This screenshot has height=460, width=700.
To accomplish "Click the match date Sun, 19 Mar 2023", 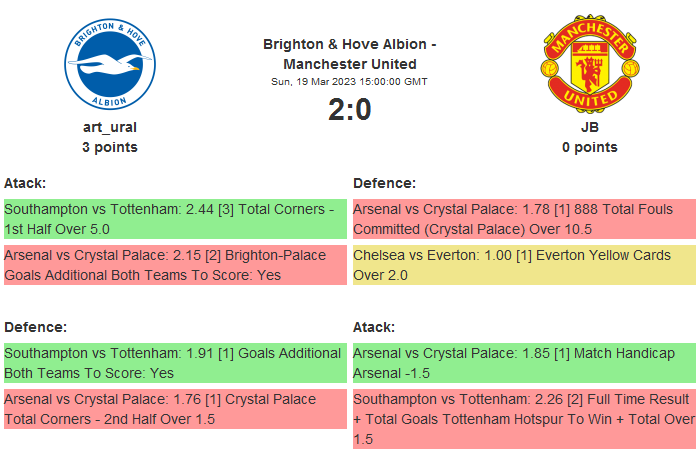I will click(x=349, y=82).
